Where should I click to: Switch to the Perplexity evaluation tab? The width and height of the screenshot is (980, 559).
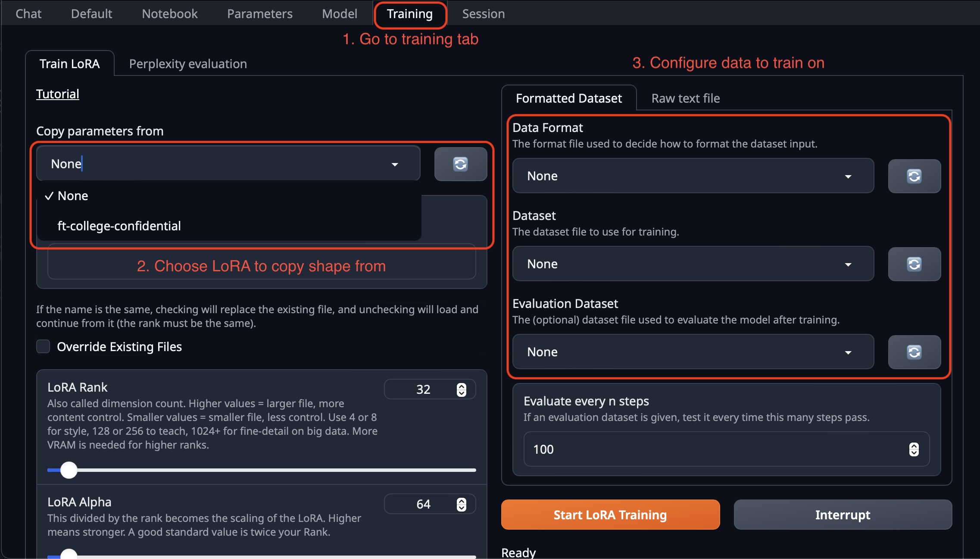click(187, 63)
